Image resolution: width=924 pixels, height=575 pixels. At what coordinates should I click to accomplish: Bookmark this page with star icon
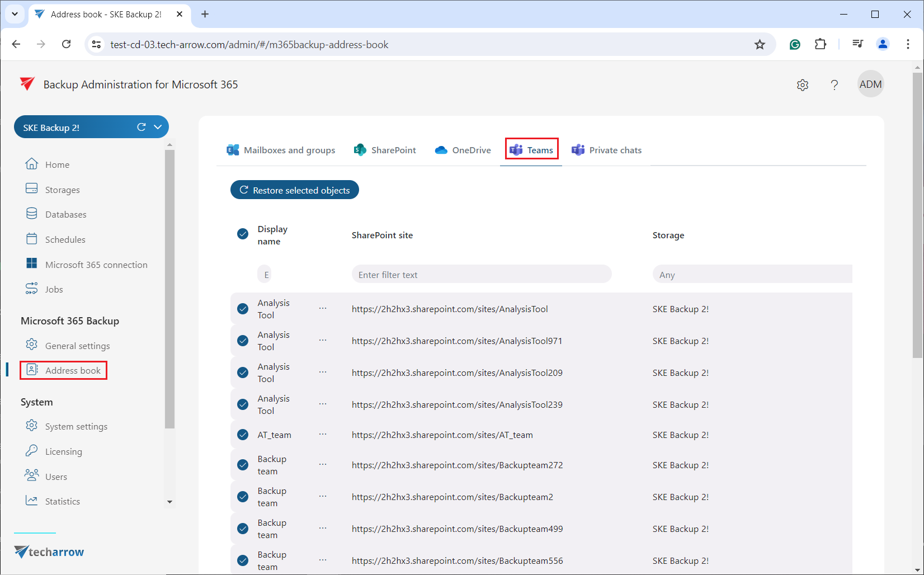coord(760,45)
